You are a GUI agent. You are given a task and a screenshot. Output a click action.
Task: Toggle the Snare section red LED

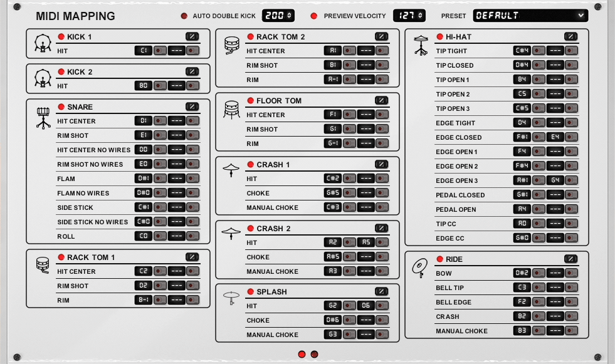pyautogui.click(x=61, y=107)
